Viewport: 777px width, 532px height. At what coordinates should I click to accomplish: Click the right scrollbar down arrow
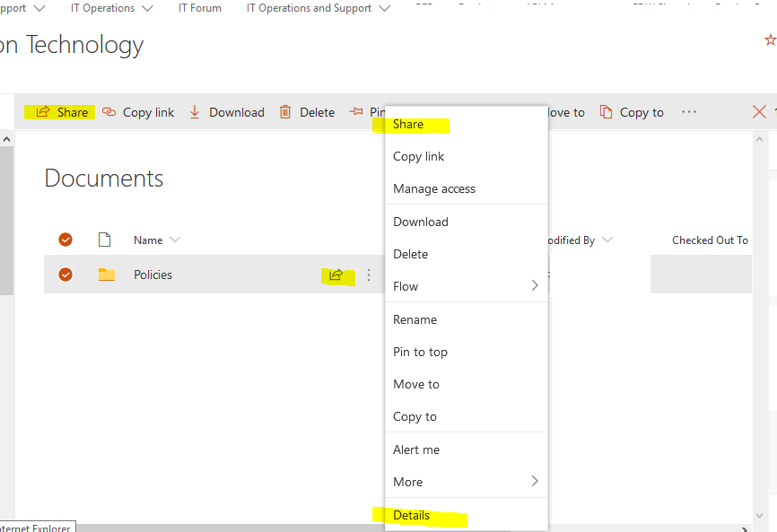759,516
